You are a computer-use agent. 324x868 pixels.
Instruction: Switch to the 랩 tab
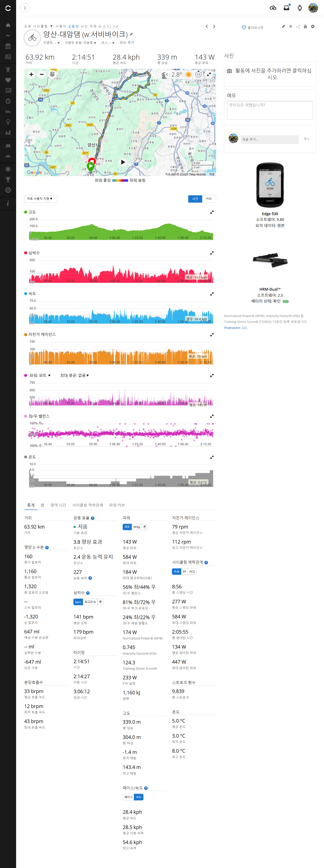coord(43,505)
